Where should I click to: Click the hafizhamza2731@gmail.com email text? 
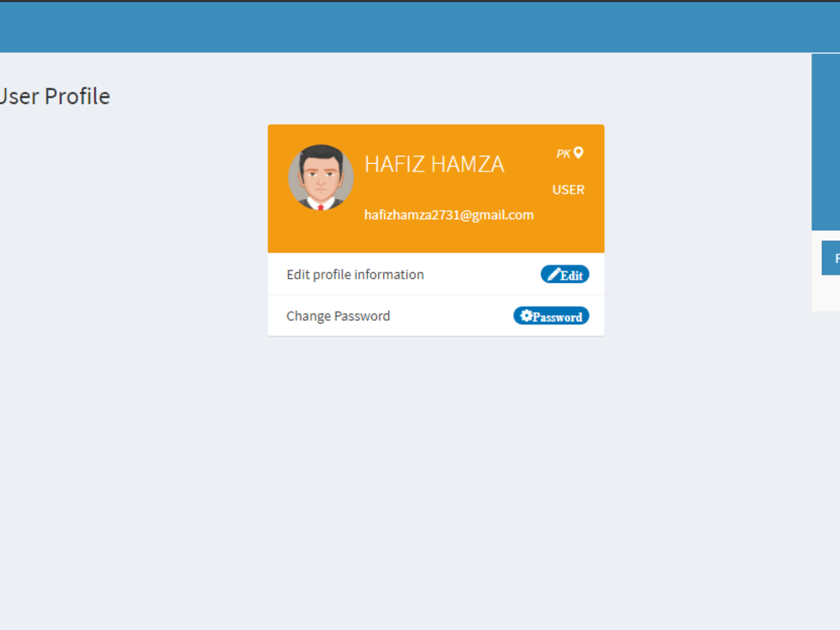click(449, 215)
